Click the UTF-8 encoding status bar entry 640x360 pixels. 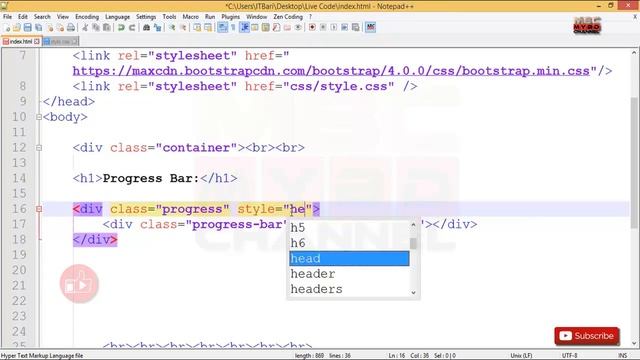click(x=569, y=356)
